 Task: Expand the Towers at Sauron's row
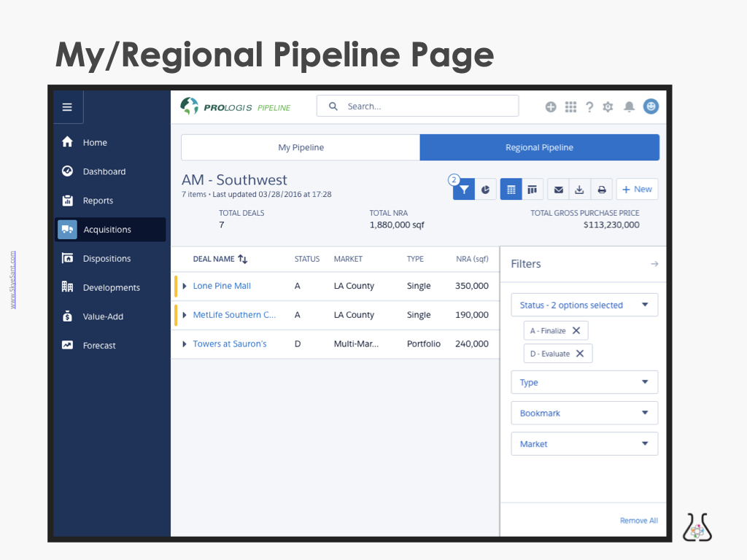pos(185,344)
